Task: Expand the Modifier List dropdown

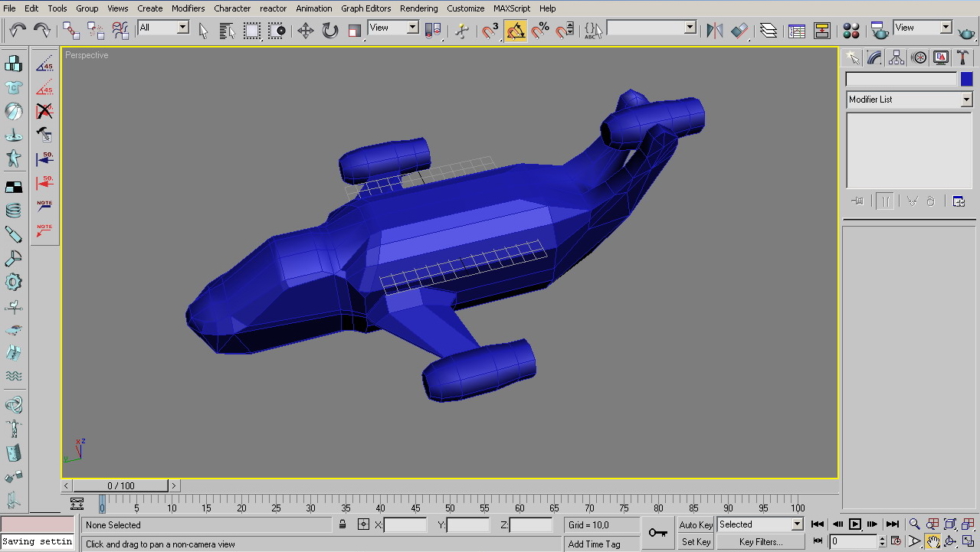Action: point(966,100)
